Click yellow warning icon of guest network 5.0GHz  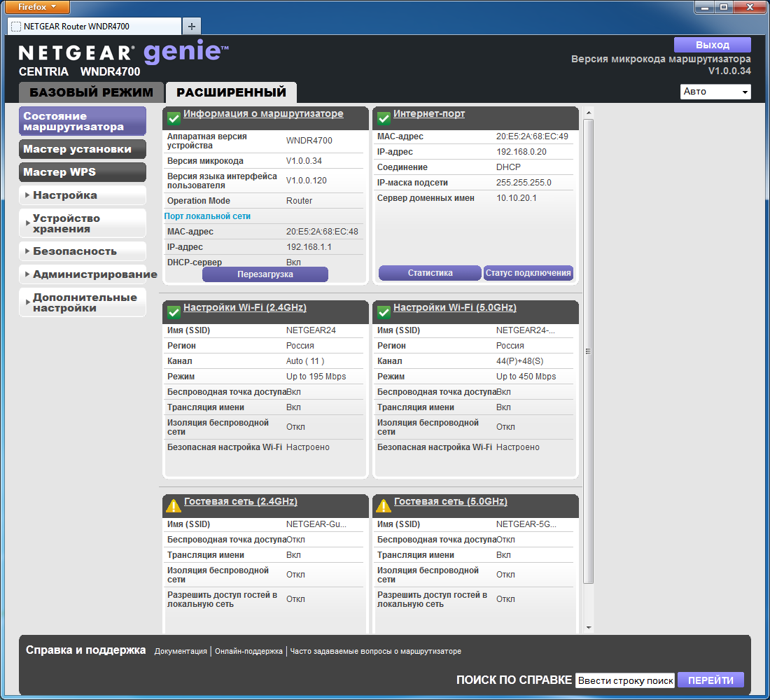pyautogui.click(x=384, y=505)
